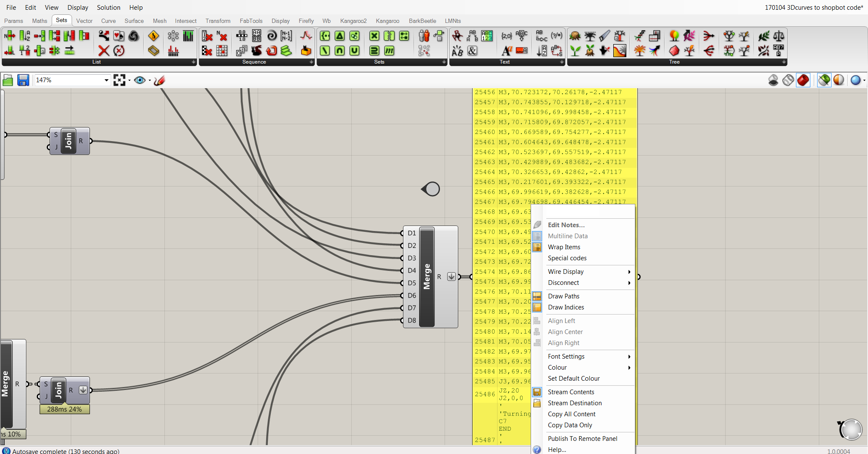The width and height of the screenshot is (868, 454).
Task: Click Set Default Colour in the context menu
Action: pos(573,378)
